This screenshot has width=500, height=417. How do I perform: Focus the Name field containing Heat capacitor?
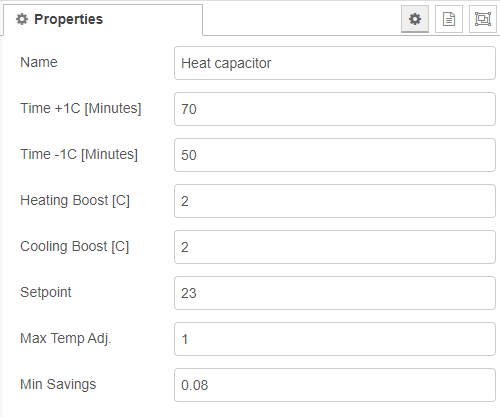coord(335,63)
